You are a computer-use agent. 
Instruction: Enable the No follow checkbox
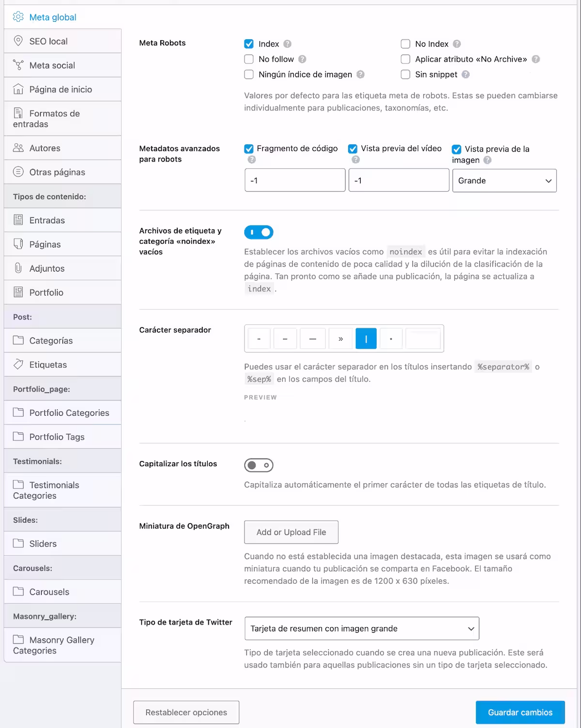click(x=249, y=59)
